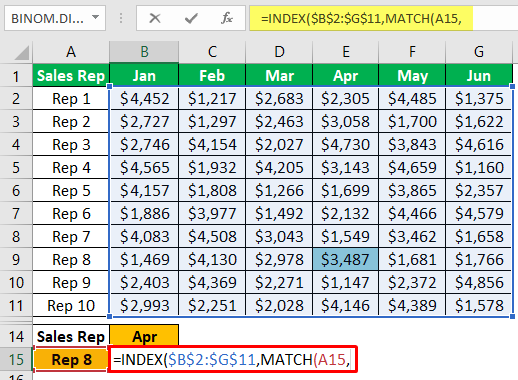Viewport: 518px width, 380px height.
Task: Select row 15 header
Action: tap(16, 359)
